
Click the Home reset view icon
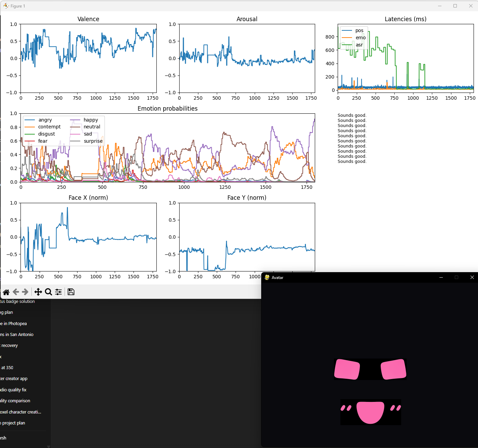(6, 292)
